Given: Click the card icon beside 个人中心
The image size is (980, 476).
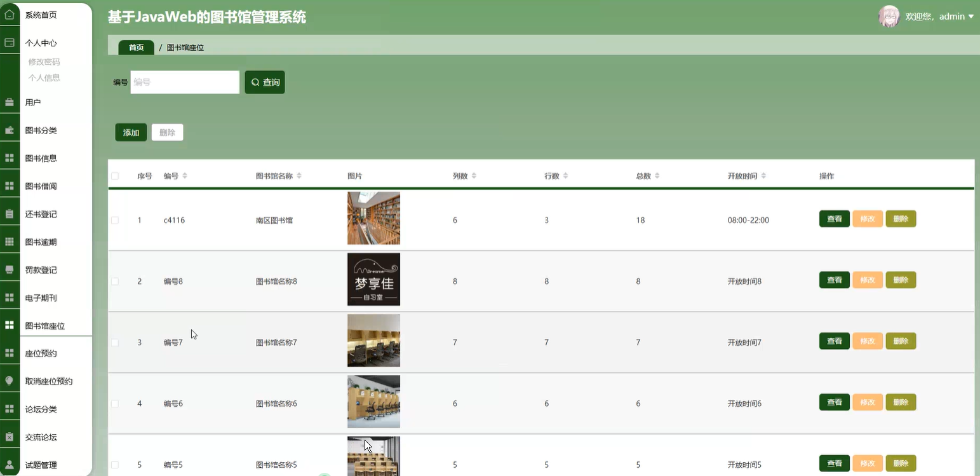Looking at the screenshot, I should point(10,43).
